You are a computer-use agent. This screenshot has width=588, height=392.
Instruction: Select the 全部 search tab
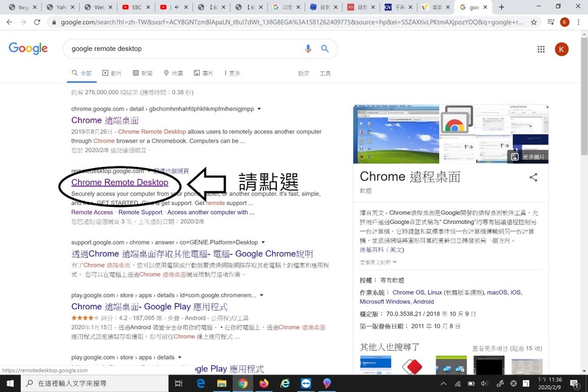[x=82, y=73]
